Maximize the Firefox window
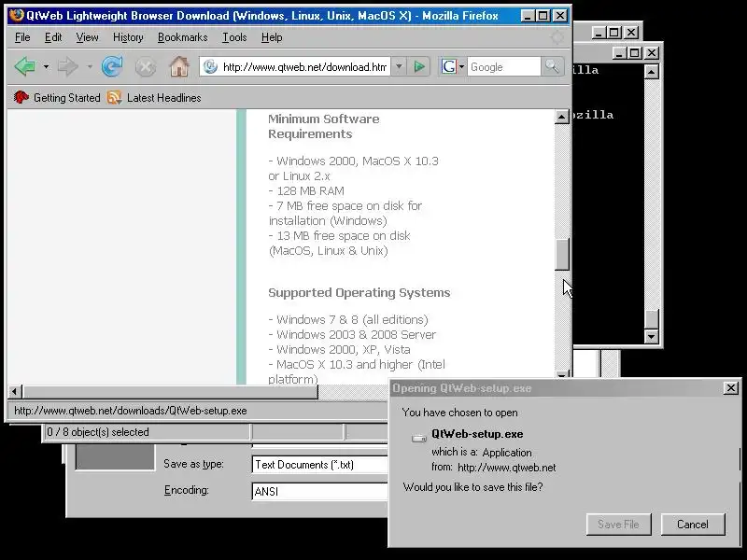This screenshot has height=560, width=747. 543,16
